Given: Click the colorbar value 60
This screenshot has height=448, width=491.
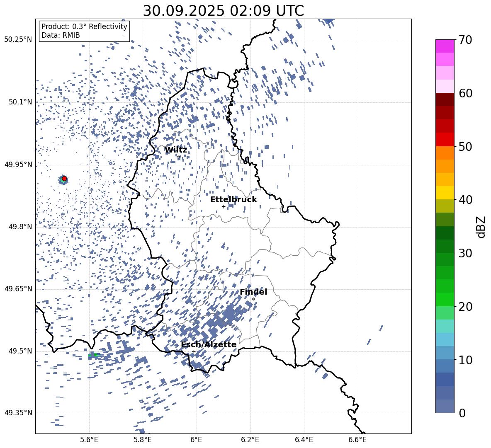Looking at the screenshot, I should pyautogui.click(x=466, y=93).
